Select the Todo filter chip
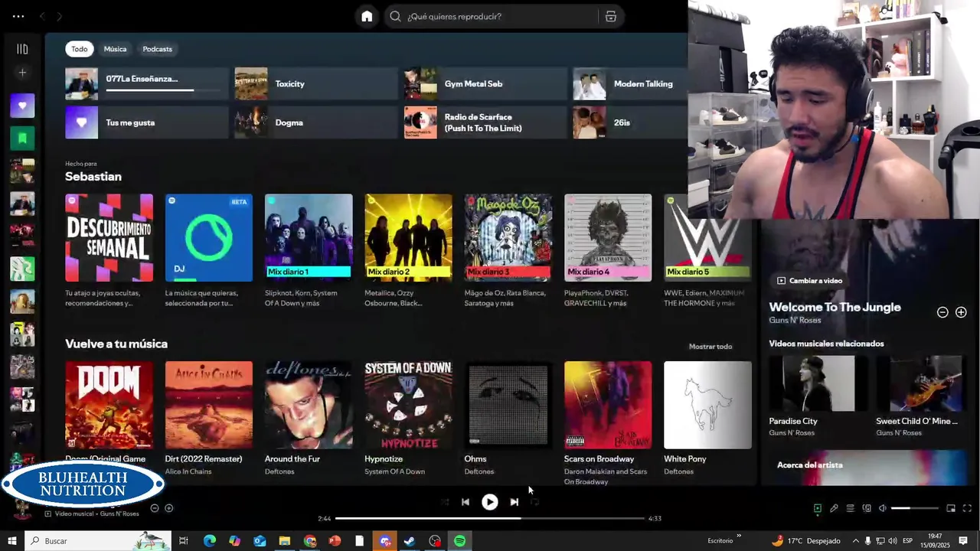This screenshot has height=551, width=980. click(80, 49)
